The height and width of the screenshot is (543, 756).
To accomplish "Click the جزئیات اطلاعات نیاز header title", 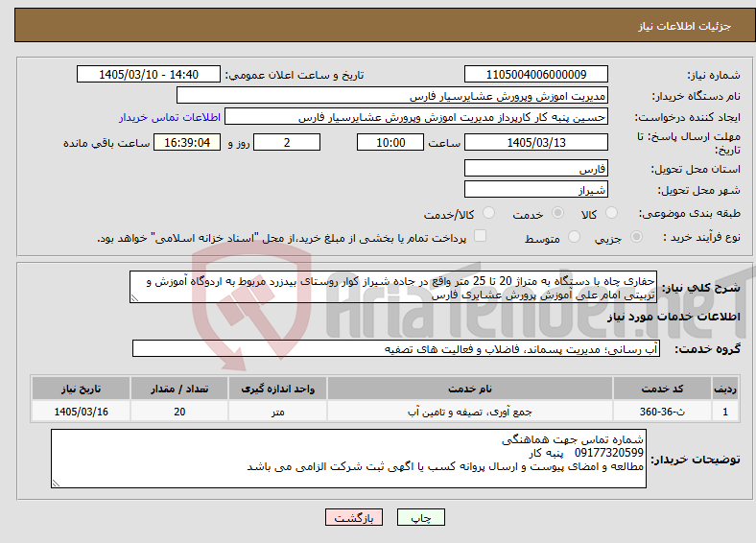I will (x=684, y=26).
